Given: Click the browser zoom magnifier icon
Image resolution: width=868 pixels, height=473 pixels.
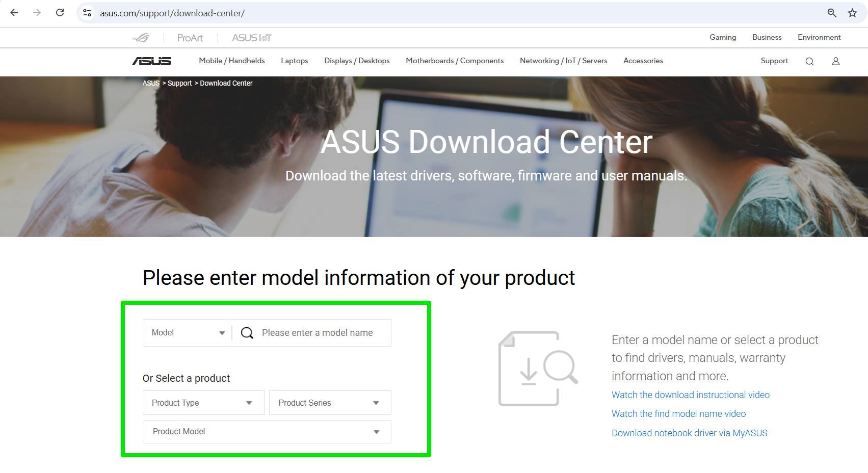Looking at the screenshot, I should coord(832,13).
